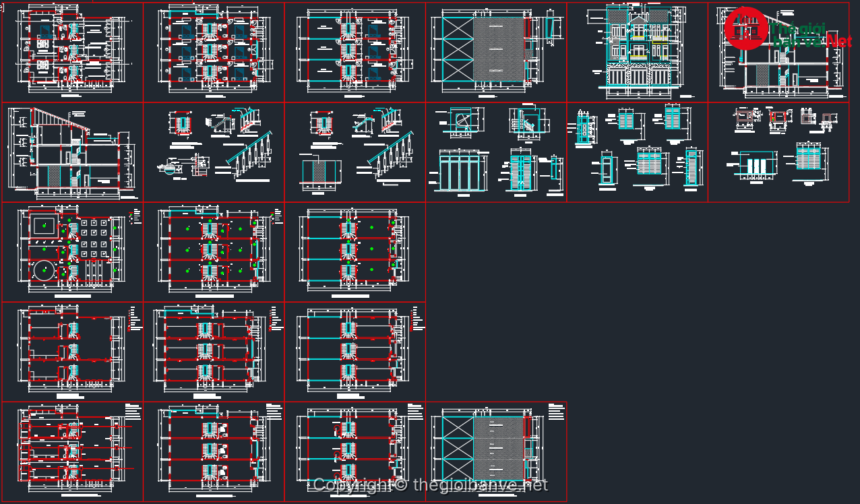Screen dimensions: 860x504
Task: Click the red house logo icon
Action: tap(745, 28)
